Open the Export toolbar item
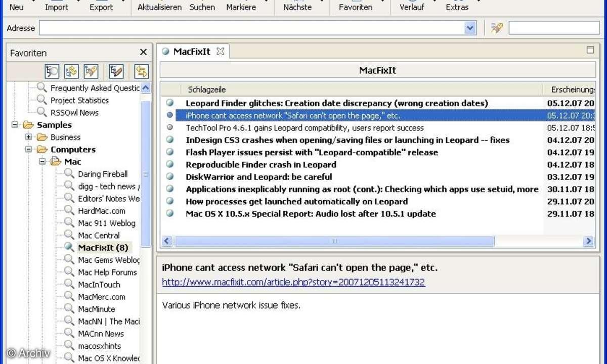 101,7
